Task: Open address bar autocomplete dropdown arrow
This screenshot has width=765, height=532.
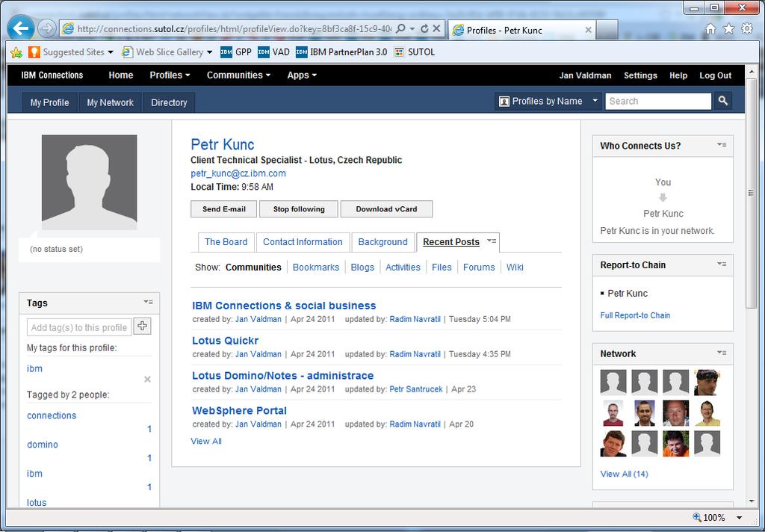Action: click(x=412, y=29)
